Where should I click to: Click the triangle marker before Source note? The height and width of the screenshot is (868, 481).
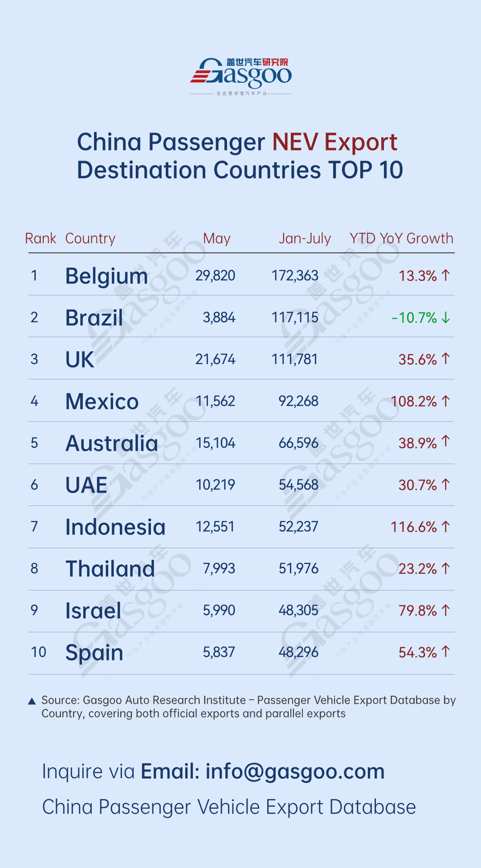(x=32, y=702)
